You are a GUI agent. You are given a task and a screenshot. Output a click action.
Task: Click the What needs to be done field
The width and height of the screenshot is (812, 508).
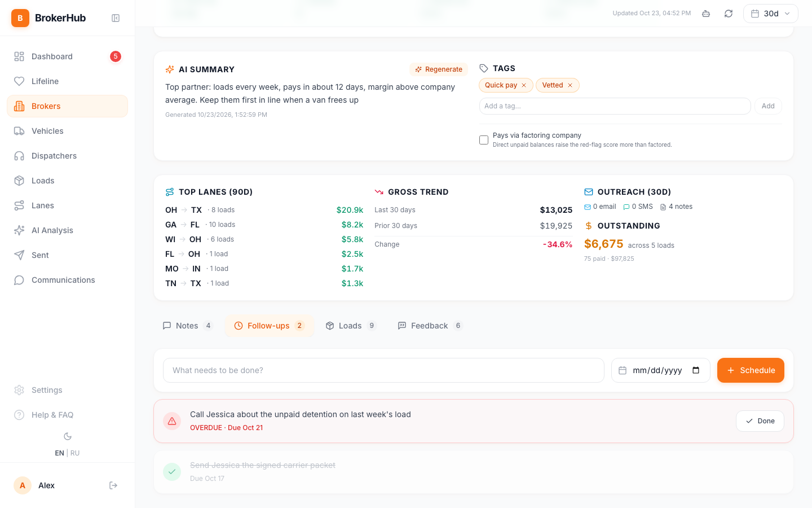pyautogui.click(x=383, y=370)
